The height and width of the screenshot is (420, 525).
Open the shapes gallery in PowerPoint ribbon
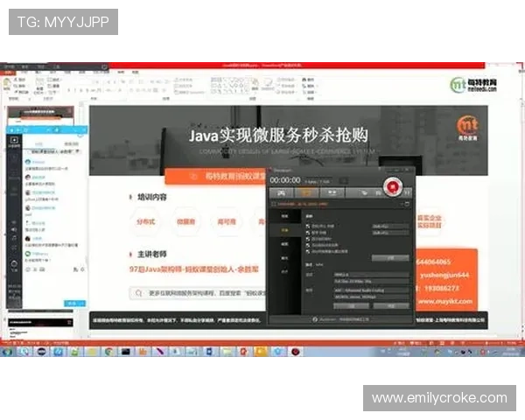point(229,85)
